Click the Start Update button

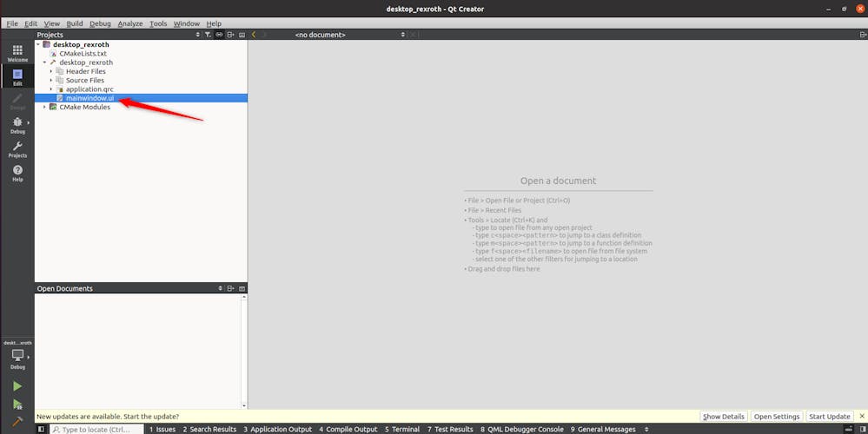[829, 417]
